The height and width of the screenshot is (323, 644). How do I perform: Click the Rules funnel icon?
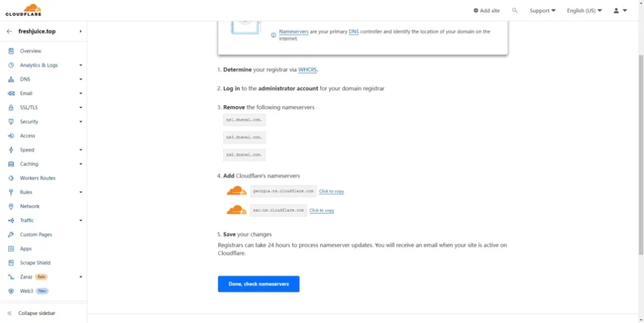11,192
